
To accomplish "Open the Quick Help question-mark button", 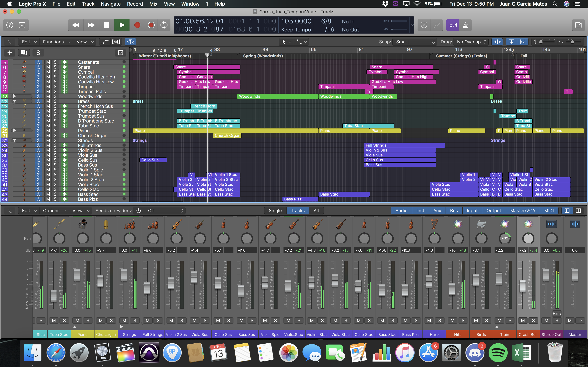I will coord(9,25).
